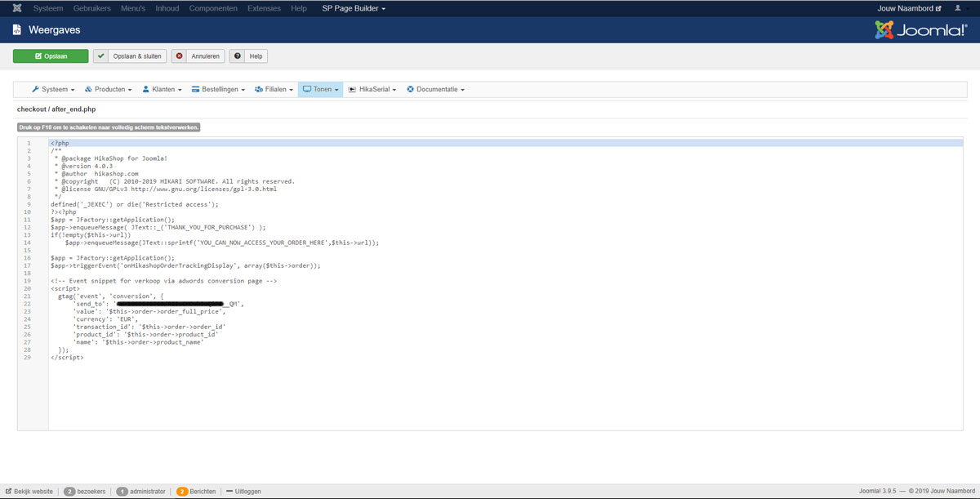Place cursor on the <?php first code line
The image size is (980, 499).
point(506,143)
